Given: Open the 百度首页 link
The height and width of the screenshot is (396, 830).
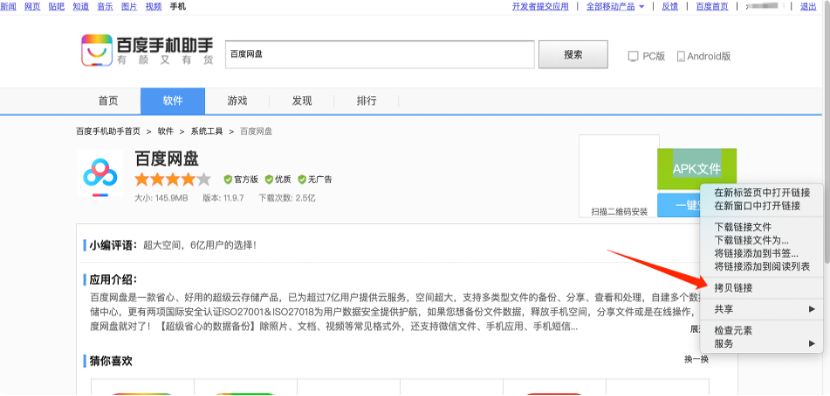Looking at the screenshot, I should (x=712, y=6).
